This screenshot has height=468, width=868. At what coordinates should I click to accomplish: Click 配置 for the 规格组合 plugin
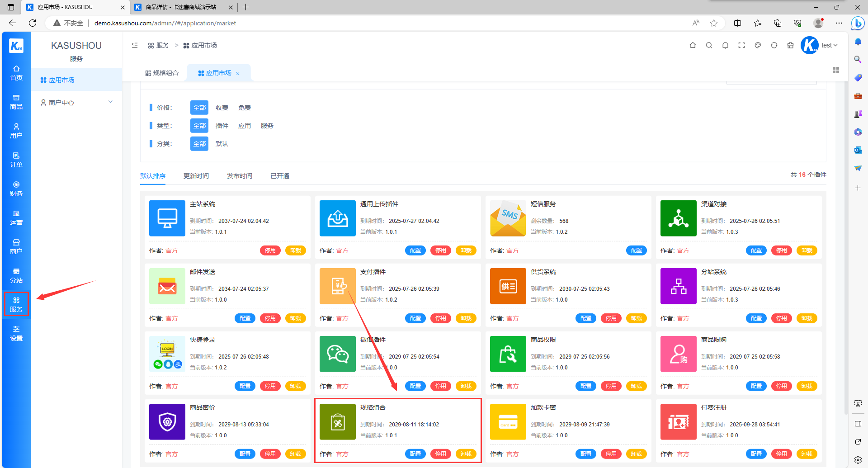415,454
